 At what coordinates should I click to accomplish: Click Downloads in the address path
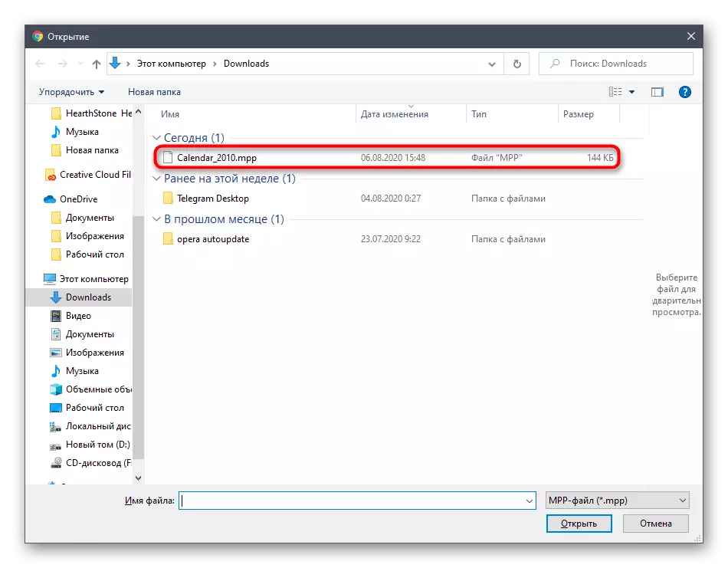point(246,64)
